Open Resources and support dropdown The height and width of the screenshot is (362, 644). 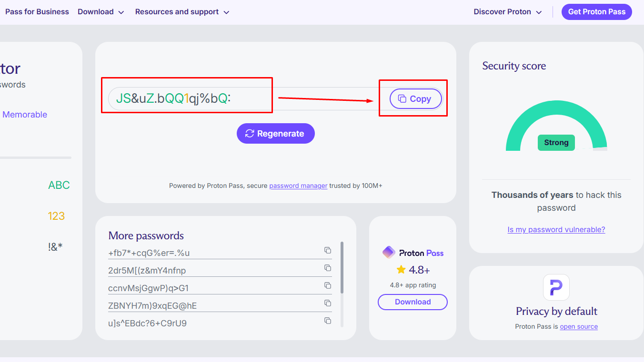[182, 12]
